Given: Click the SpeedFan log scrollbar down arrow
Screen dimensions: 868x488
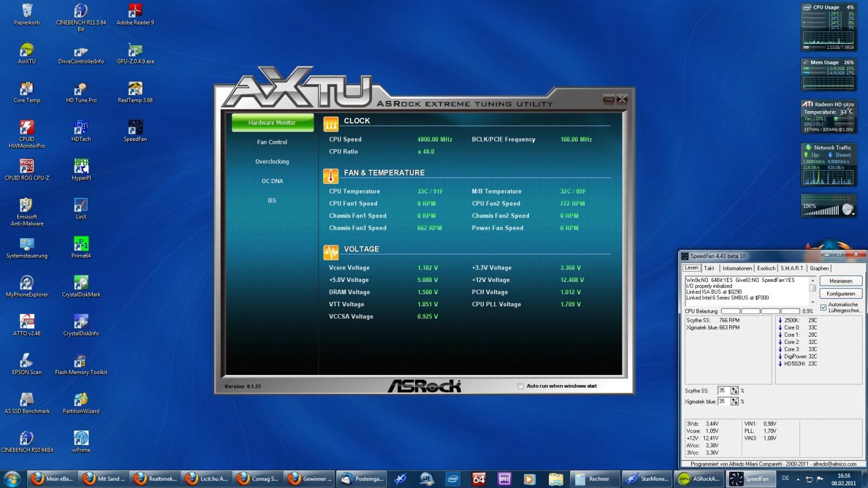Looking at the screenshot, I should click(813, 302).
